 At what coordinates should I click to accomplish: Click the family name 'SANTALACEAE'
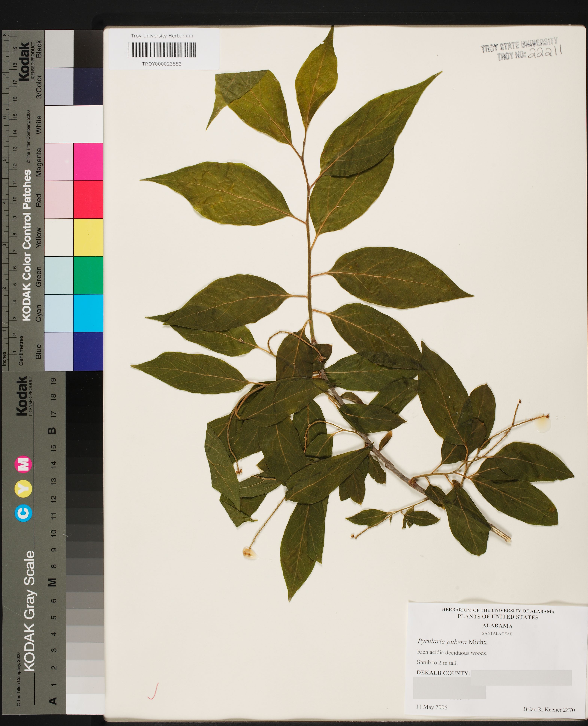point(497,634)
